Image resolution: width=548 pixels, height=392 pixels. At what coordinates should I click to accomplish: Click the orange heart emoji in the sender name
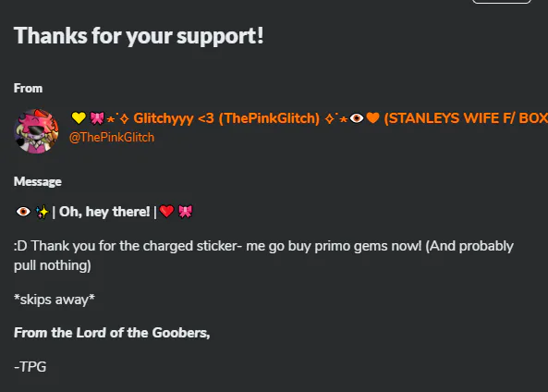(x=373, y=118)
